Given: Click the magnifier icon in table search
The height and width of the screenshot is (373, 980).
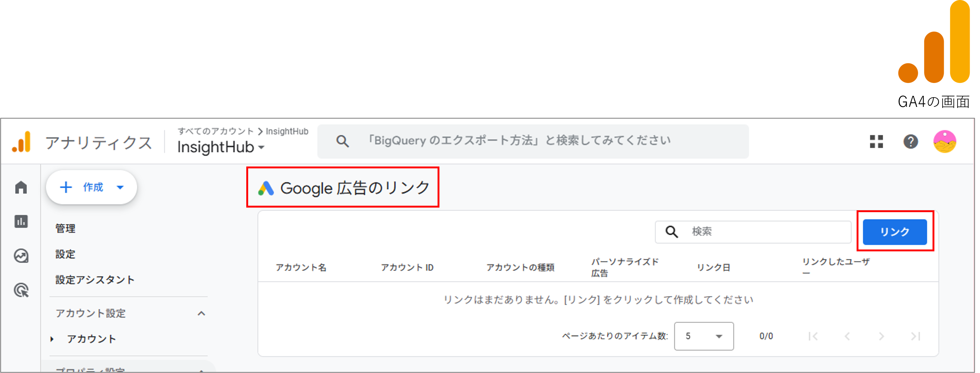Looking at the screenshot, I should (671, 232).
